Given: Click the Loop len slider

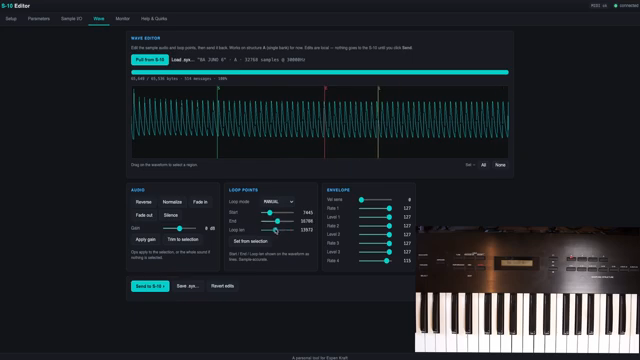Looking at the screenshot, I should pyautogui.click(x=277, y=230).
